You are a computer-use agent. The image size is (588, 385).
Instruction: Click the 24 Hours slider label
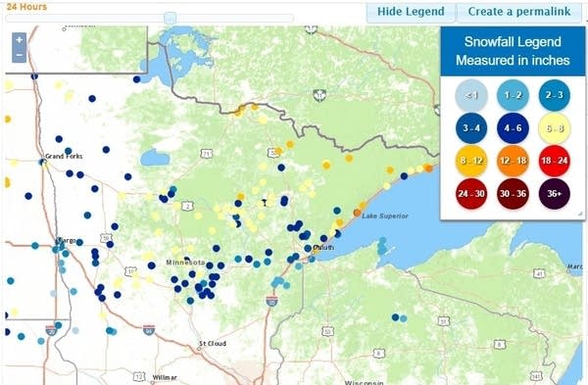click(26, 7)
